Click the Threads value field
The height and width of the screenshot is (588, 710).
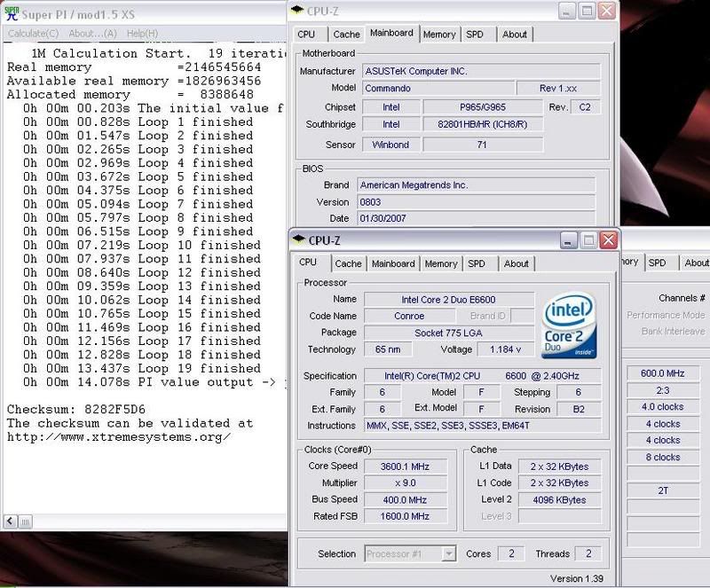[588, 553]
